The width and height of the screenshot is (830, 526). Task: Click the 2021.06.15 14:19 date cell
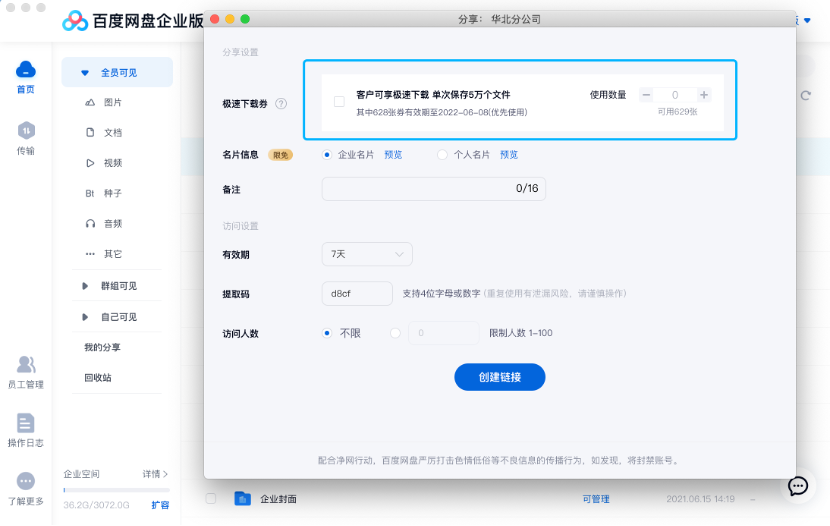(700, 498)
